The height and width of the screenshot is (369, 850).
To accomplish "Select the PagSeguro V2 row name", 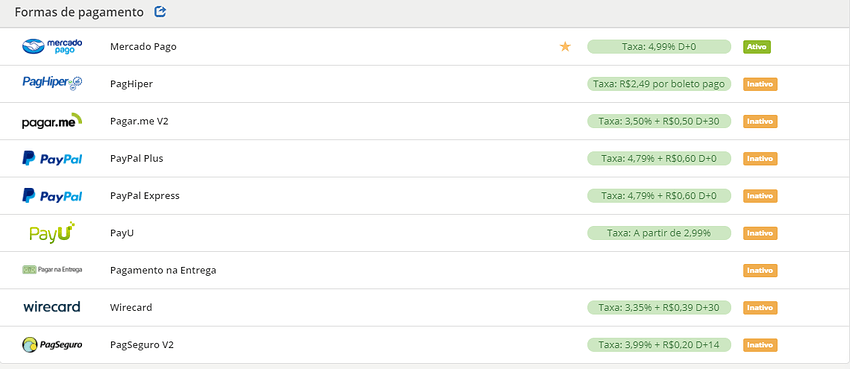I will pyautogui.click(x=142, y=345).
